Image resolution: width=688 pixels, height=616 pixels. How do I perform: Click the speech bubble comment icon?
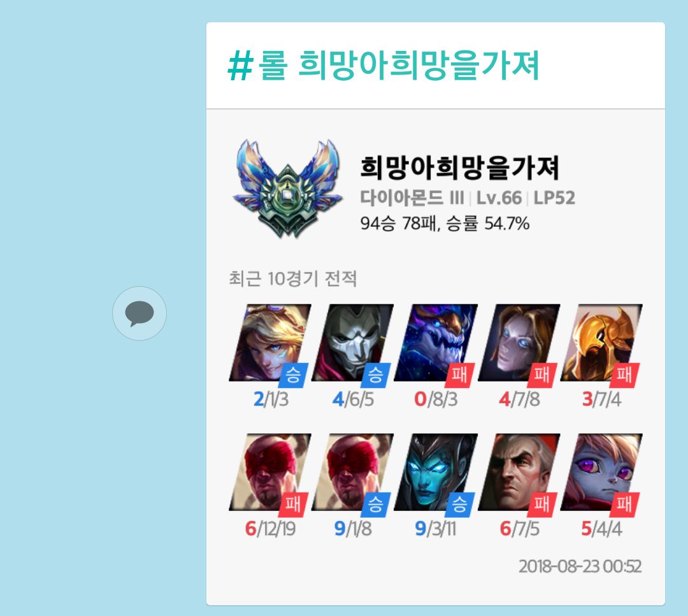tap(140, 313)
